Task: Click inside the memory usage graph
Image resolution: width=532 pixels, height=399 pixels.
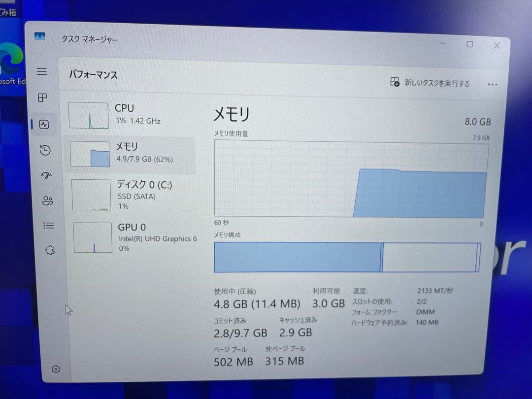Action: [350, 179]
